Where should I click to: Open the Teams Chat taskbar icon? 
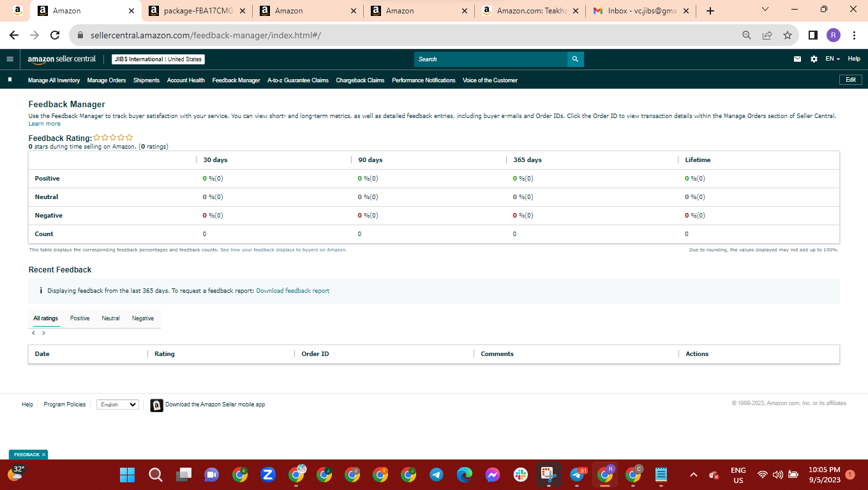pyautogui.click(x=212, y=475)
